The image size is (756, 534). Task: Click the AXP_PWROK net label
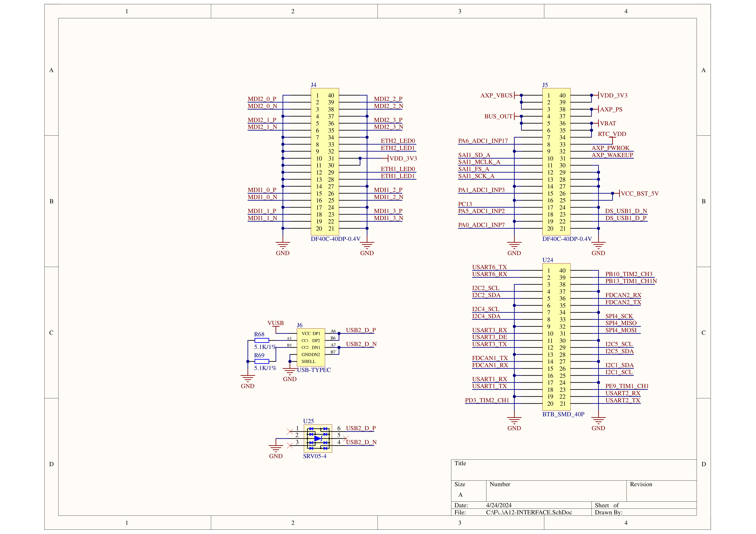[x=610, y=148]
